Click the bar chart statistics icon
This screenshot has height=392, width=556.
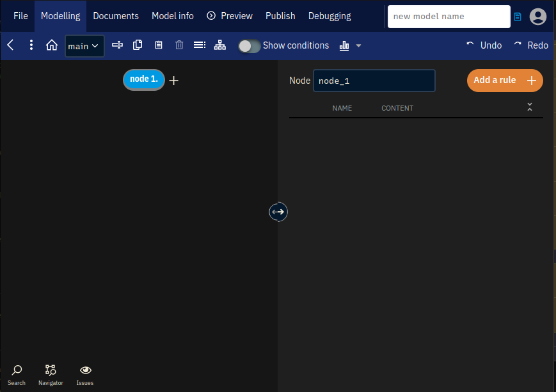(x=344, y=45)
